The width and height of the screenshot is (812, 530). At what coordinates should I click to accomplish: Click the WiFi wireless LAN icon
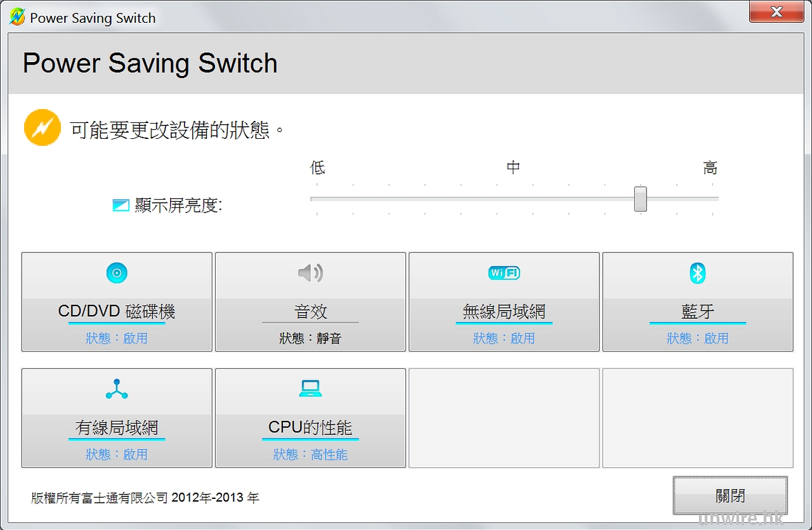(504, 273)
